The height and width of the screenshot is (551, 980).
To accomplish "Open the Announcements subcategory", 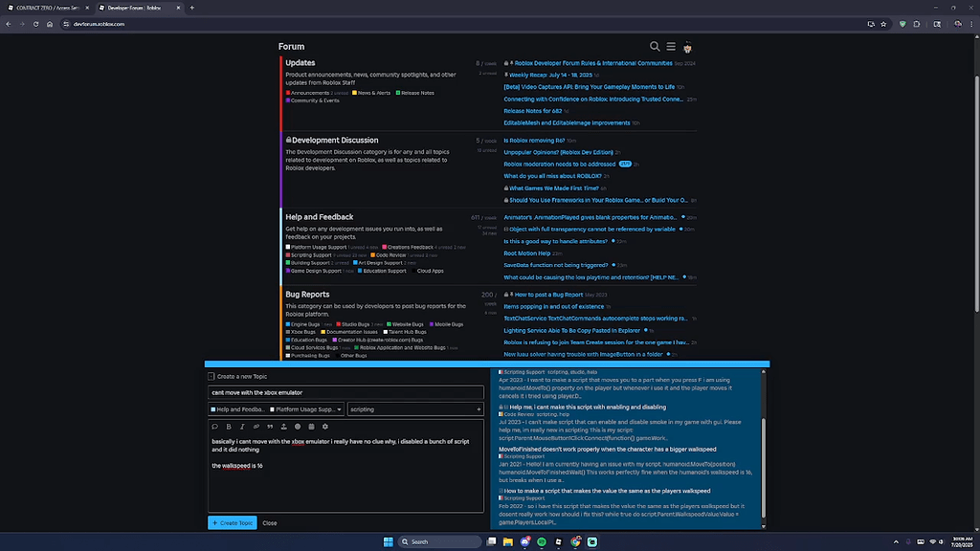I will (309, 93).
